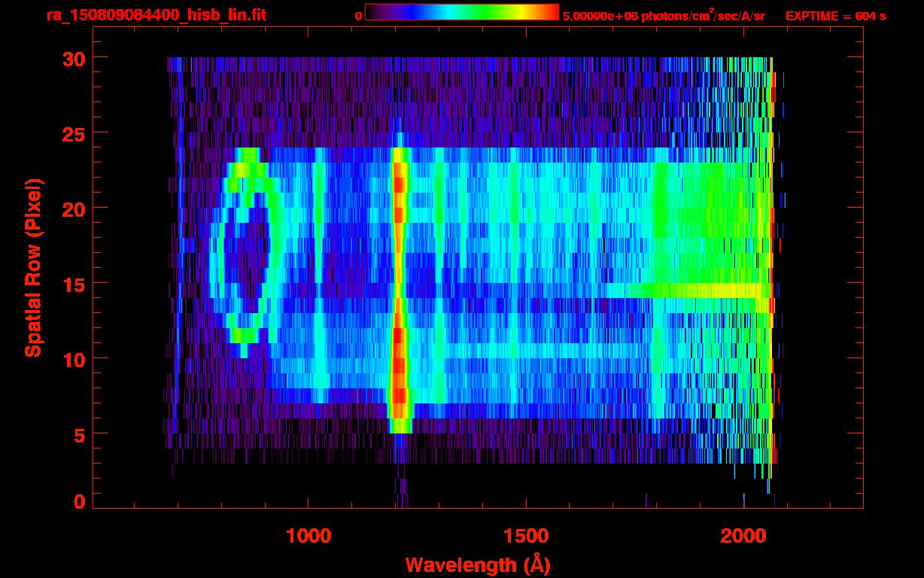Click the 1000 wavelength tick label
The image size is (924, 578).
(x=309, y=537)
